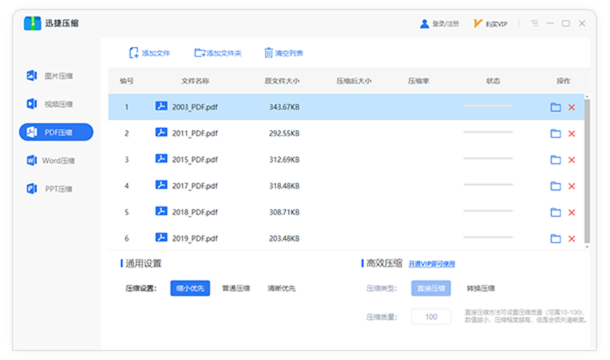Click the compression quality field showing 100
Screen dimensions: 610x360
pyautogui.click(x=431, y=317)
